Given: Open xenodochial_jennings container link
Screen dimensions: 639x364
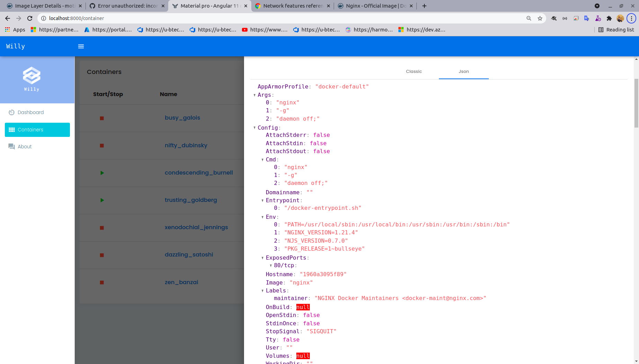Looking at the screenshot, I should [x=196, y=227].
